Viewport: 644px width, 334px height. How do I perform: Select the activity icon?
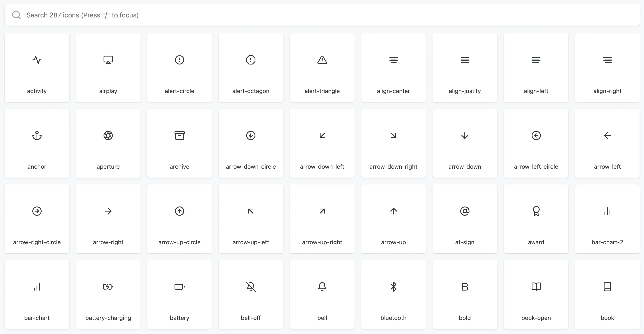pos(37,60)
